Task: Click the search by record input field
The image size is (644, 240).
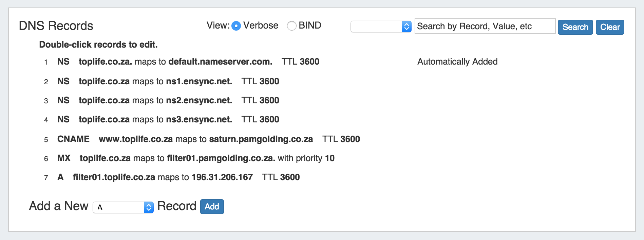Action: pyautogui.click(x=485, y=27)
